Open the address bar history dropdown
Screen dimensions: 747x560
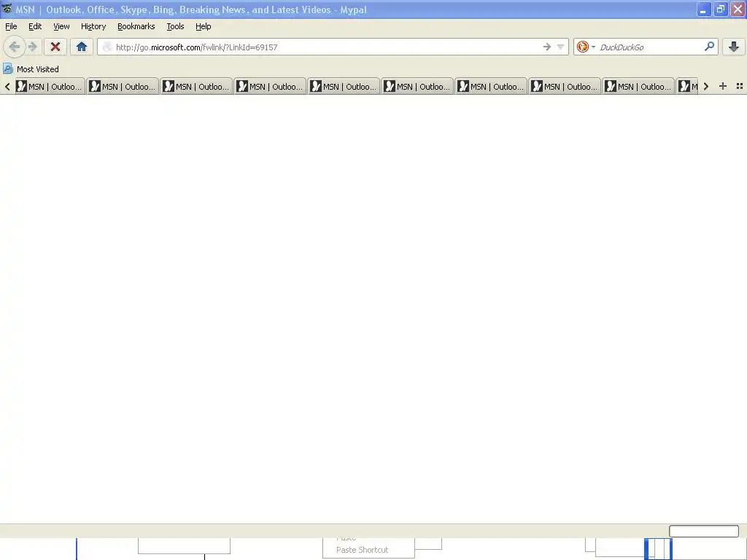(561, 47)
